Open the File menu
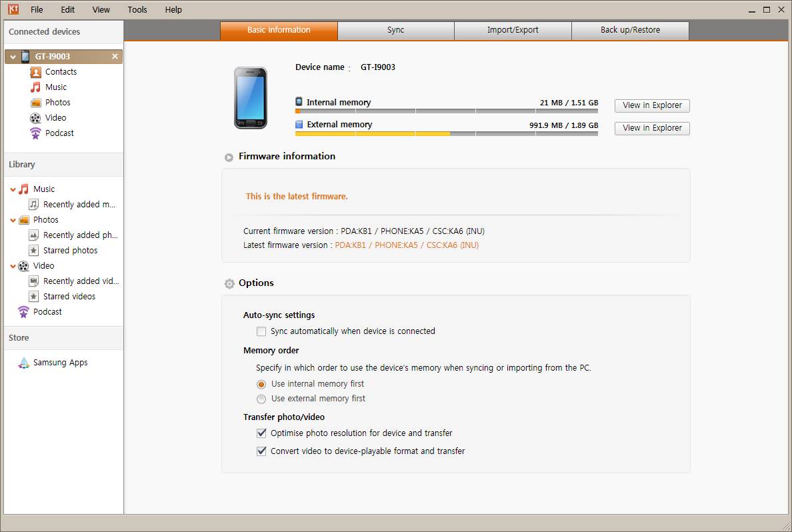This screenshot has height=532, width=792. [x=37, y=9]
